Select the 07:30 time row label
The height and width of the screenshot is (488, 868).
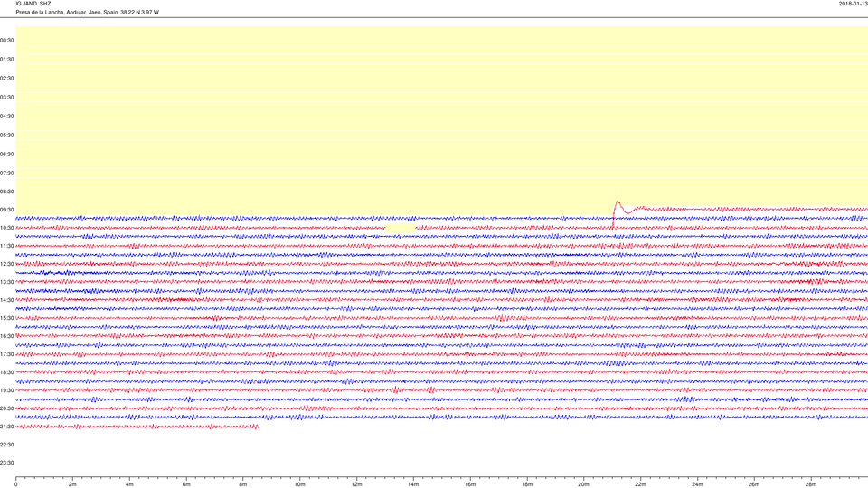[7, 174]
